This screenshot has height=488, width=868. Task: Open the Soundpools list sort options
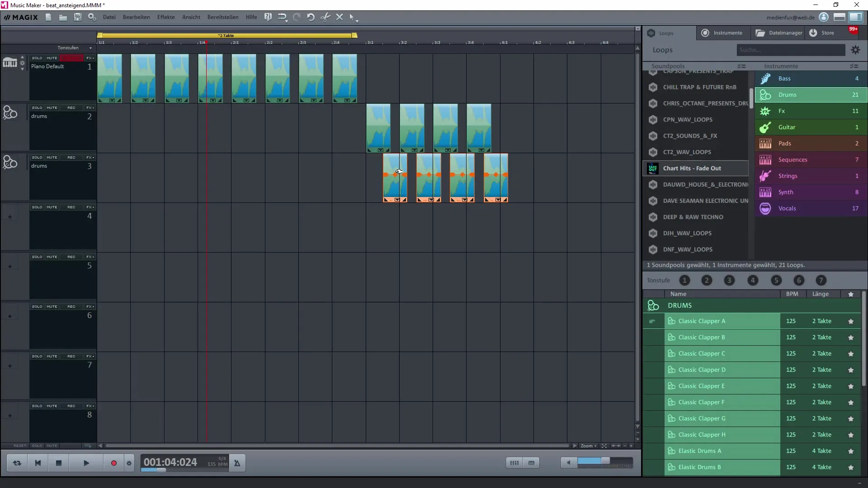[x=742, y=66]
